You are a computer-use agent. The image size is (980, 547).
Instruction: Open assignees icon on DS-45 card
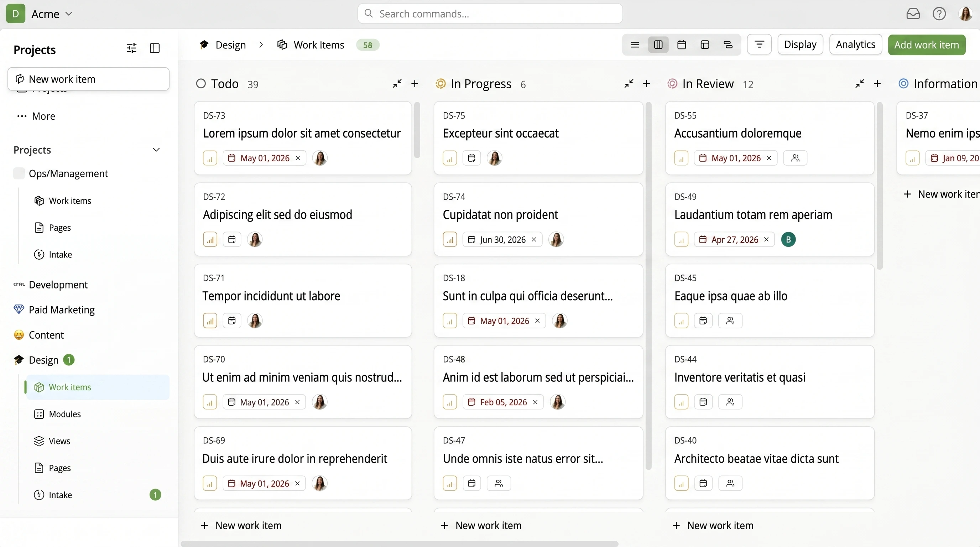coord(730,321)
